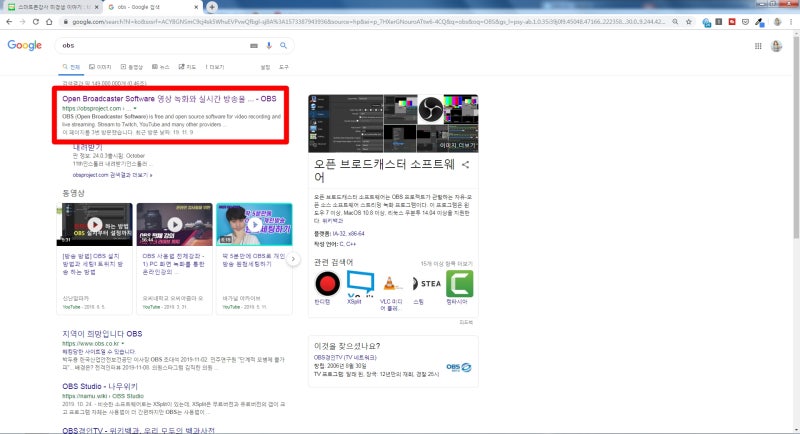This screenshot has width=800, height=434.
Task: Open the Google apps grid
Action: pos(758,46)
